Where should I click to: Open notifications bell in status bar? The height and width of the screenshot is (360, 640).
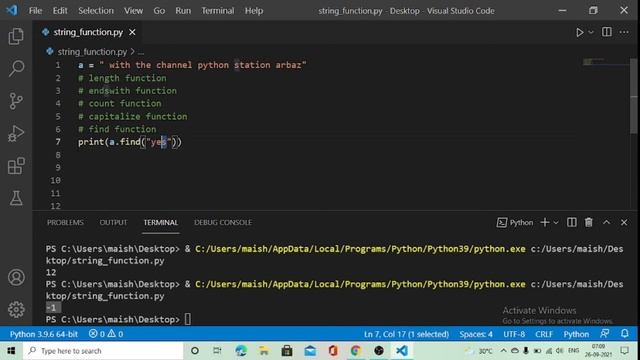tap(625, 333)
